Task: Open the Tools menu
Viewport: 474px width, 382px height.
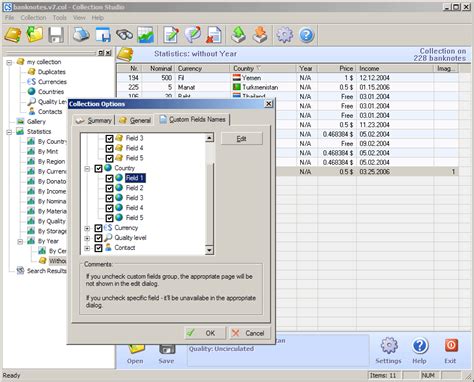Action: click(60, 18)
